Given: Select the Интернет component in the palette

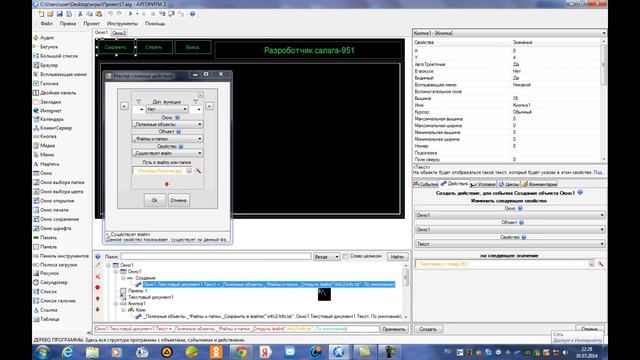Looking at the screenshot, I should click(x=47, y=111).
